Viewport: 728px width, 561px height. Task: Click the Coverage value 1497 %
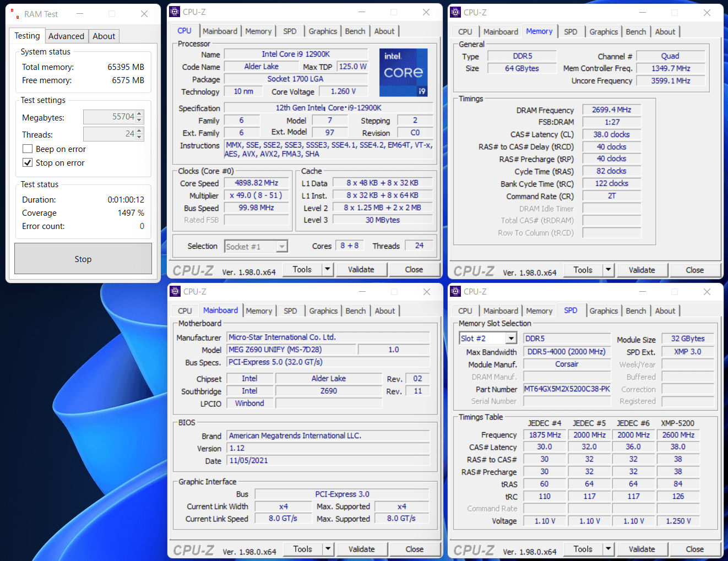click(x=131, y=213)
